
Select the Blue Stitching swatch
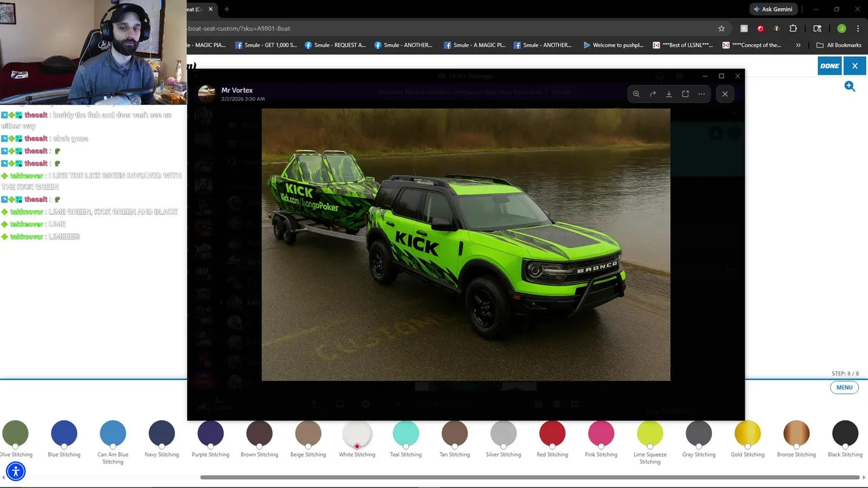64,433
